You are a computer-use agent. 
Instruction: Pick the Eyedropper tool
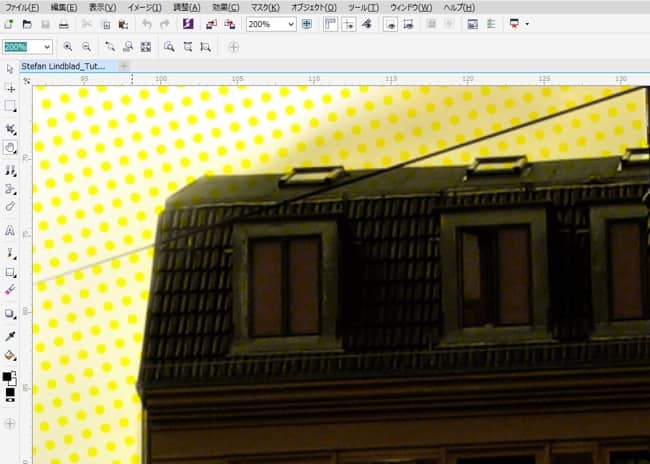(10, 336)
